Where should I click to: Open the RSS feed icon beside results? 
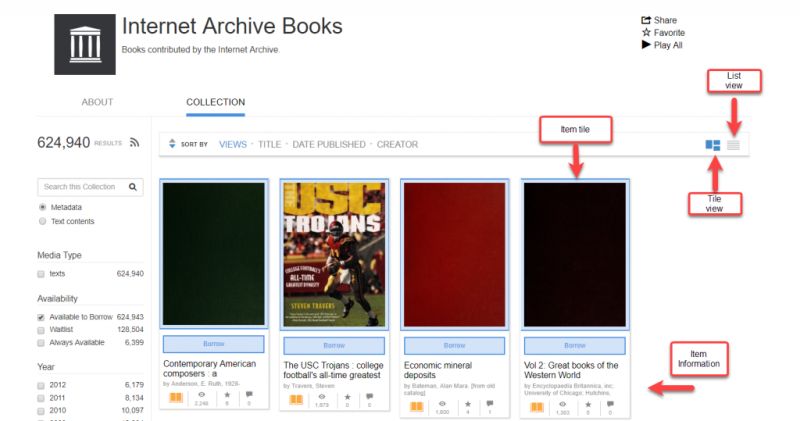point(134,142)
